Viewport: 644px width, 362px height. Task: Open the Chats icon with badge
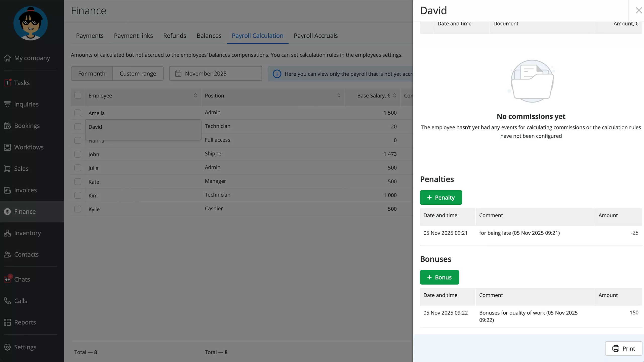point(8,279)
